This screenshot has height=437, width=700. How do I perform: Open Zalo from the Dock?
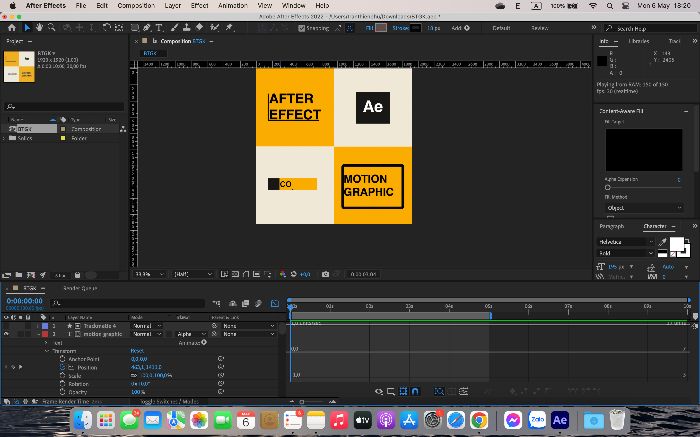point(537,420)
